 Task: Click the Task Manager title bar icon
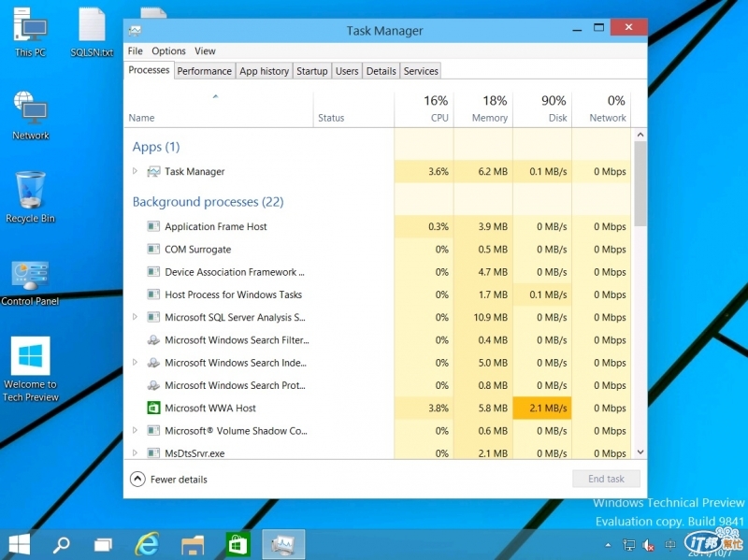[135, 31]
